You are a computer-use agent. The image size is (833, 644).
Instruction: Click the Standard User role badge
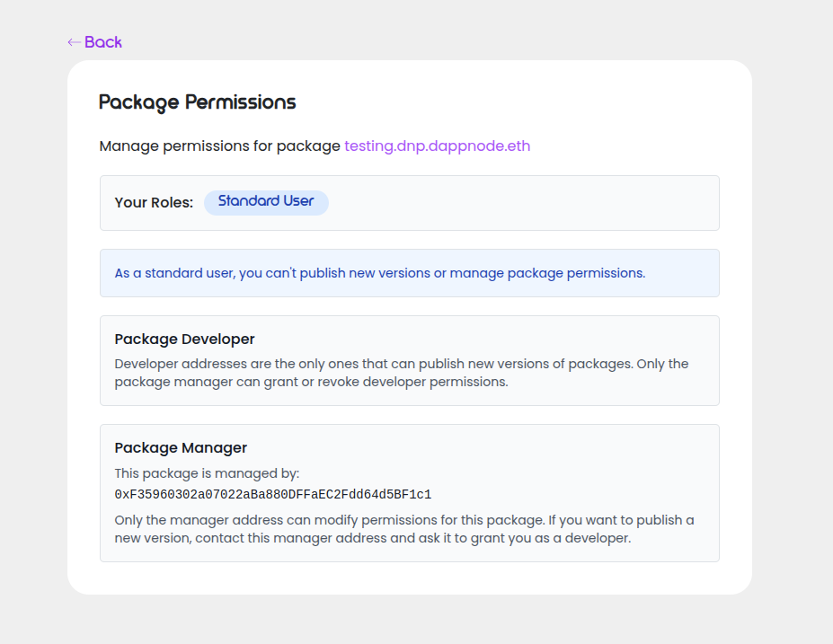pos(266,202)
